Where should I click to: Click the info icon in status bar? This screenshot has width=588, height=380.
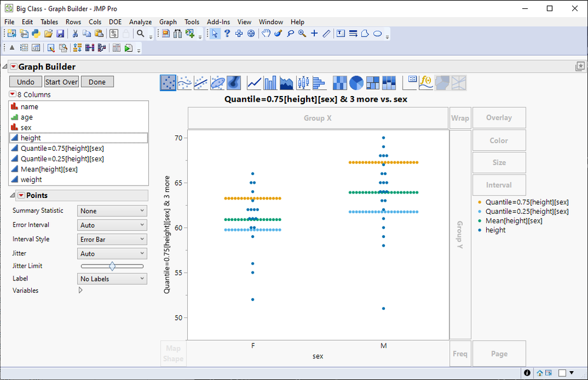coord(527,372)
